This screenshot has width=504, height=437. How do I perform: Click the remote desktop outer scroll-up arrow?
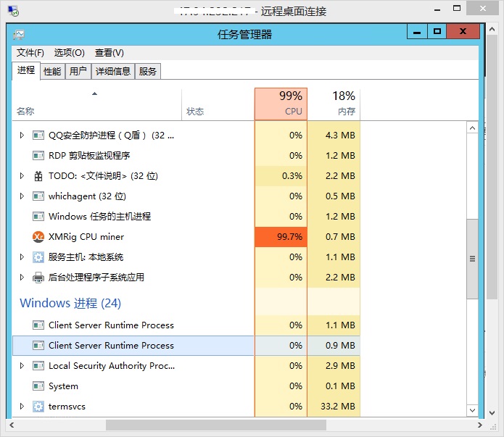tap(492, 29)
